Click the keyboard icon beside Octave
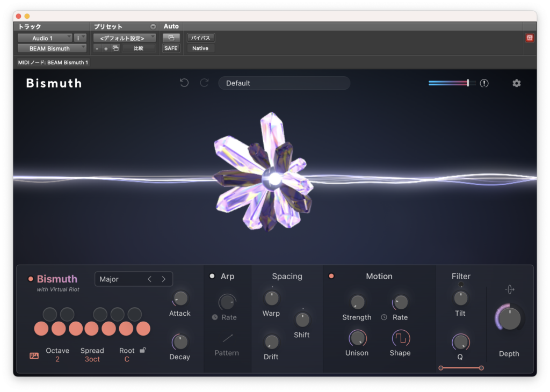 point(34,356)
